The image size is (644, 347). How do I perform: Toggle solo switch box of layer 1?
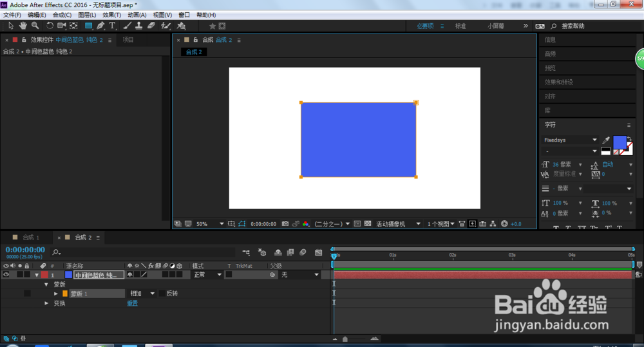(x=20, y=275)
